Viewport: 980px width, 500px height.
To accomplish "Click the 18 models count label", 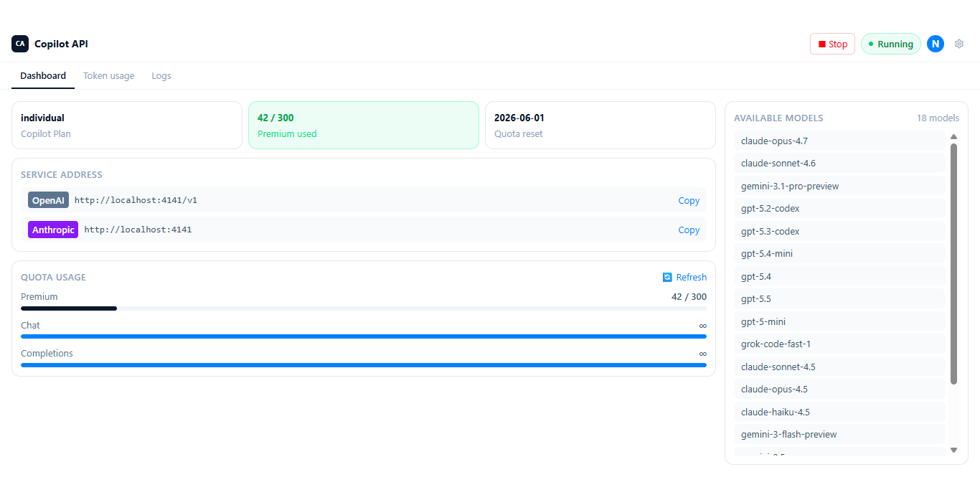I will coord(938,118).
